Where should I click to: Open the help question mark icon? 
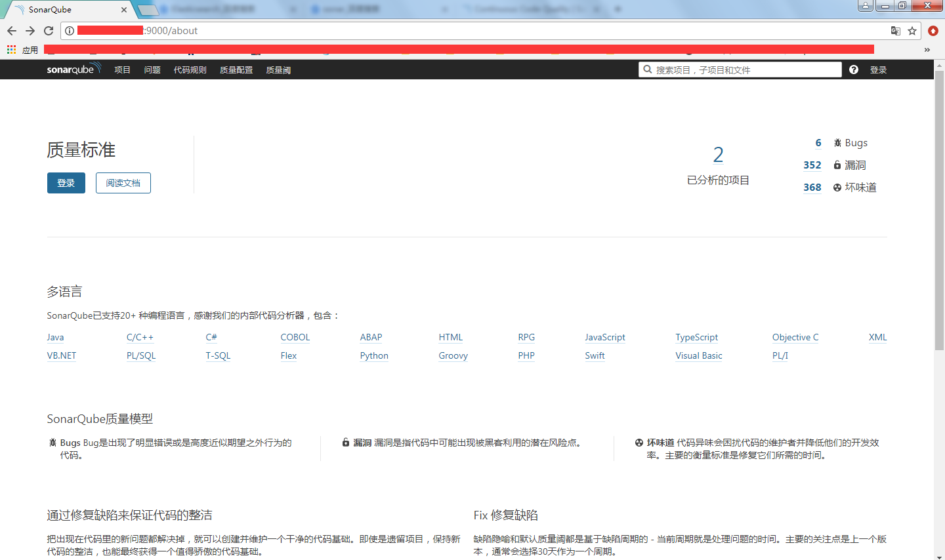854,70
